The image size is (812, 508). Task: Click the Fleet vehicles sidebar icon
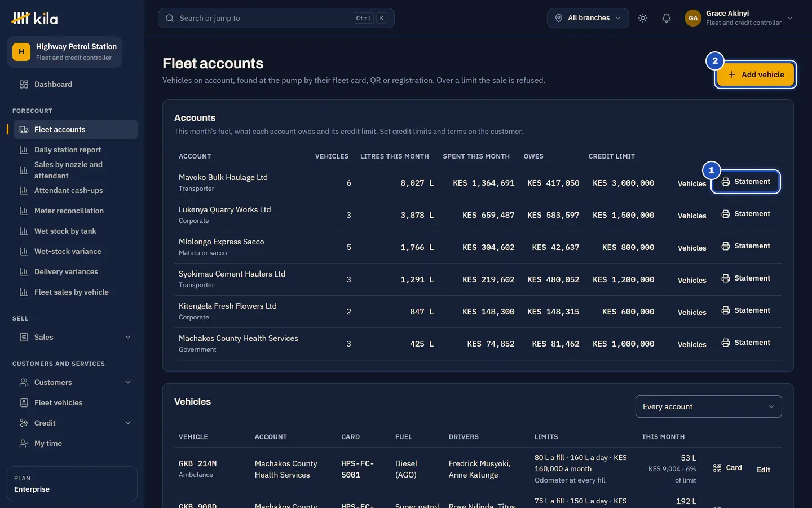[x=24, y=403]
